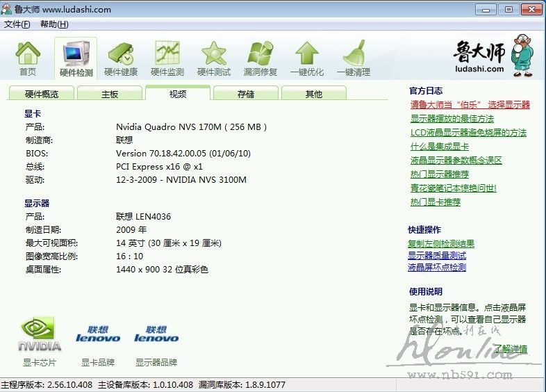Viewport: 546px width, 392px height.
Task: Click the 一键清理 broom cleanup icon
Action: tap(354, 54)
